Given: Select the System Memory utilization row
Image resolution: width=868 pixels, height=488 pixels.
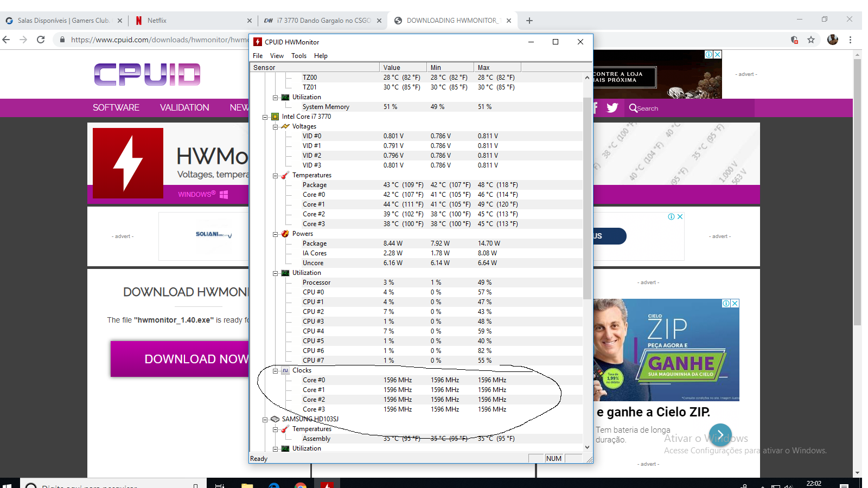Looking at the screenshot, I should [x=416, y=107].
